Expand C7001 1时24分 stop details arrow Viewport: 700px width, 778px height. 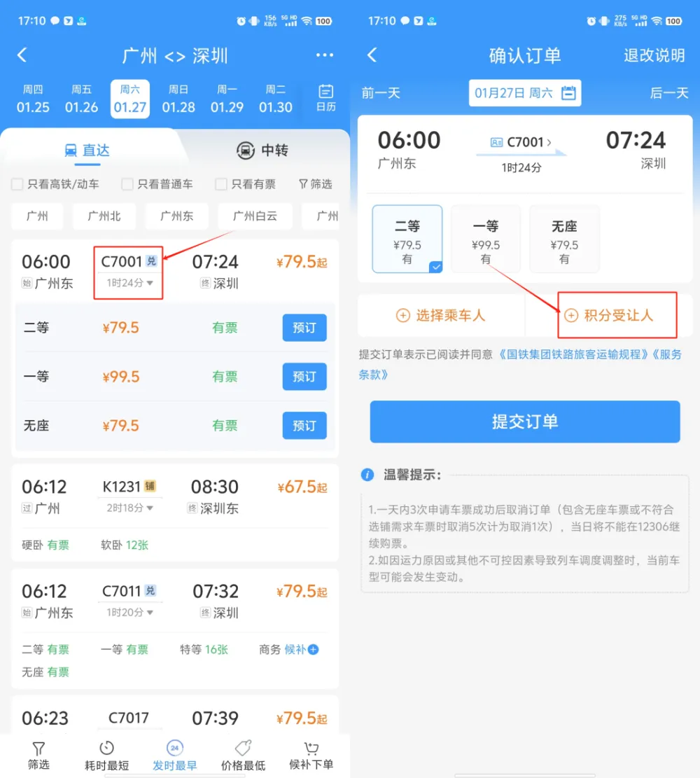pyautogui.click(x=150, y=283)
